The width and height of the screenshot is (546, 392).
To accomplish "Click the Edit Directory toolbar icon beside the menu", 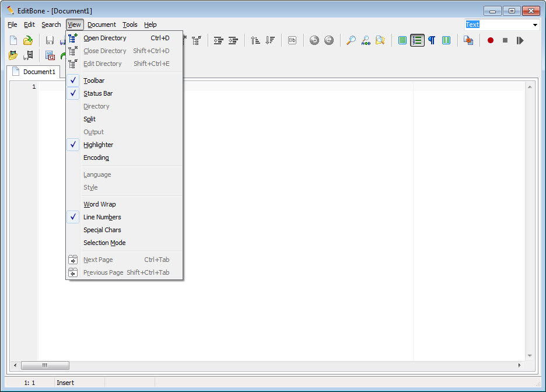I will (x=197, y=40).
